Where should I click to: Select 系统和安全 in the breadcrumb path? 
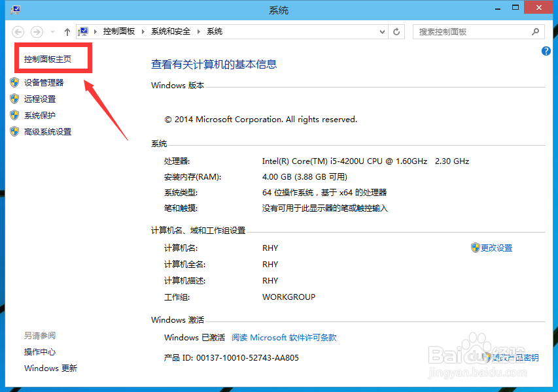171,31
